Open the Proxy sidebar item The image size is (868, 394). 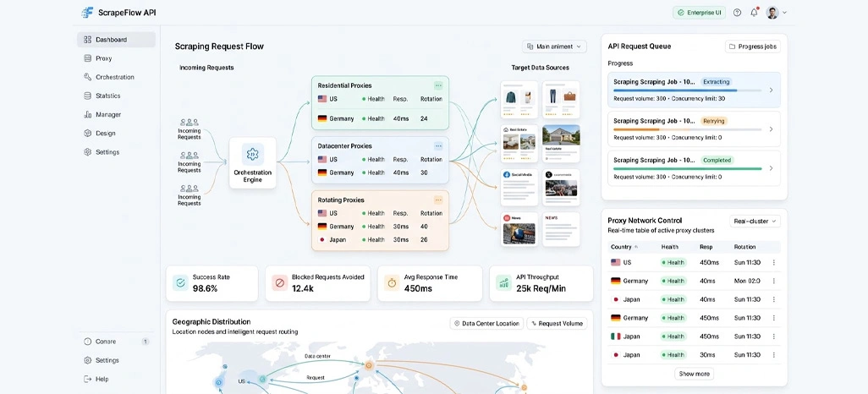pos(116,58)
